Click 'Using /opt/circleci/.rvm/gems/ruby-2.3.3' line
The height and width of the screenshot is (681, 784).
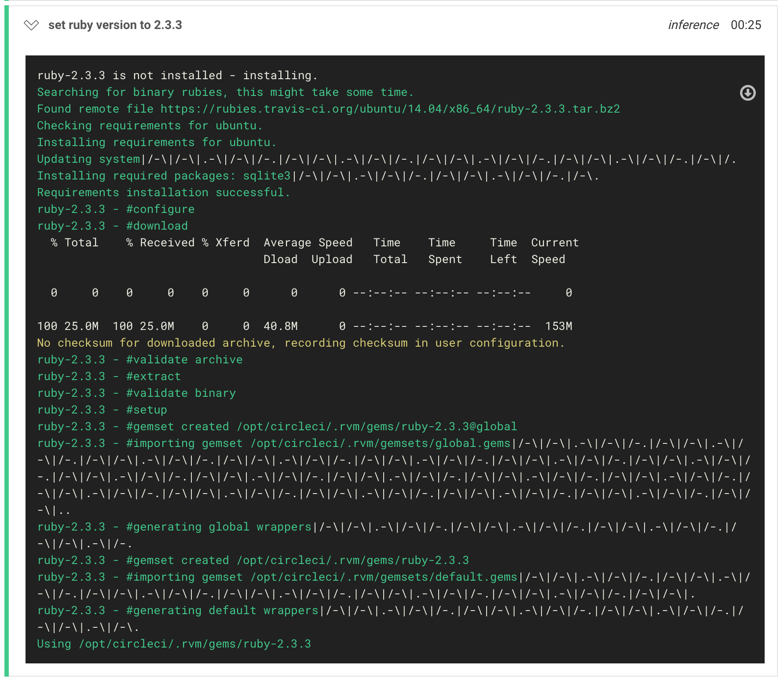click(x=174, y=644)
